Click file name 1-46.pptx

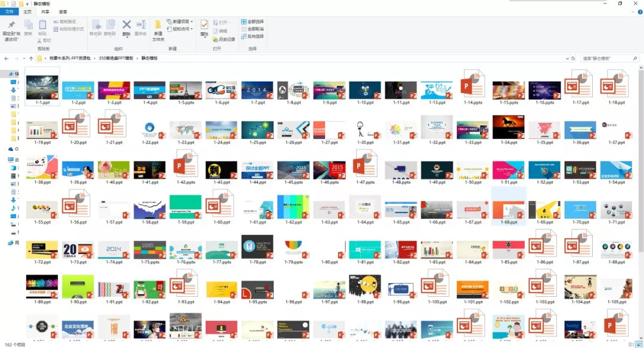[329, 182]
